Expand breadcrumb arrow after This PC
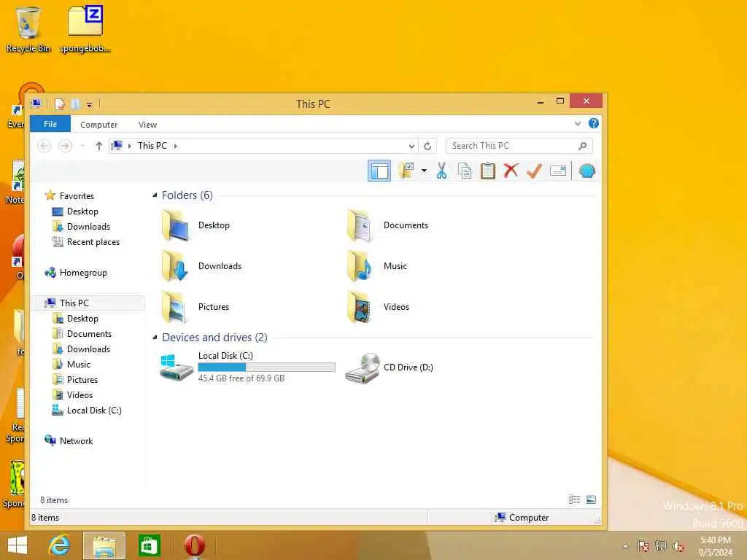Screen dimensions: 747x560 point(176,146)
